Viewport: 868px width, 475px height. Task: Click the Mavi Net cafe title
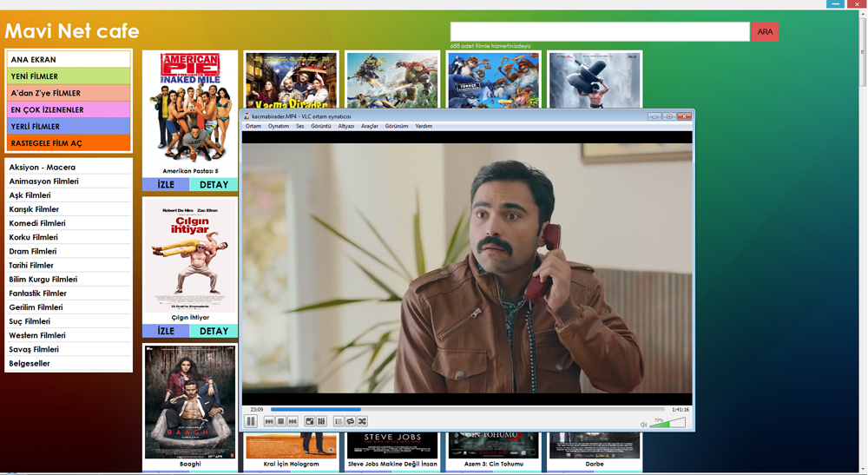pos(72,31)
